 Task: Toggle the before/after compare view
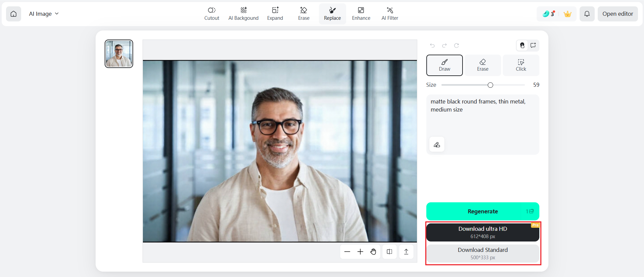coord(389,252)
